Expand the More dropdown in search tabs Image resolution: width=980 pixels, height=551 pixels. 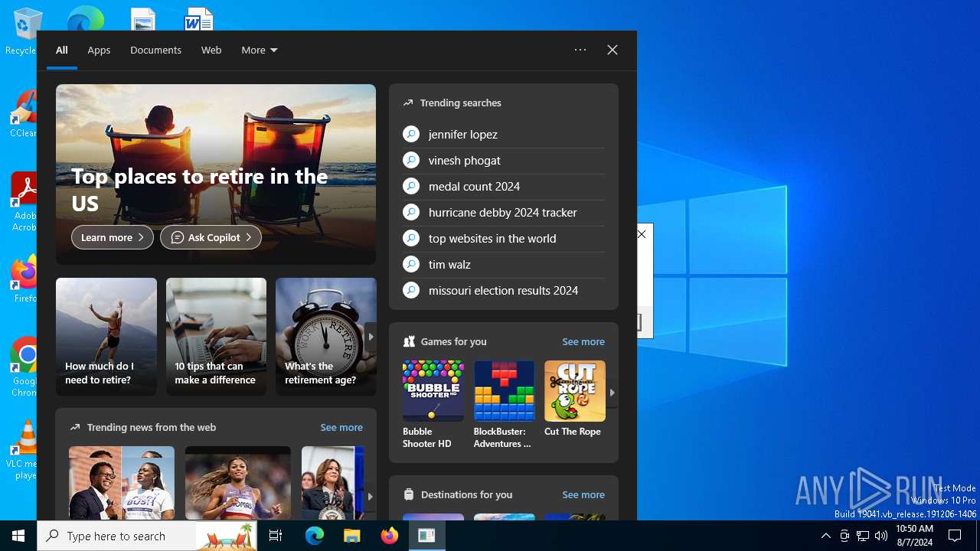[x=260, y=50]
